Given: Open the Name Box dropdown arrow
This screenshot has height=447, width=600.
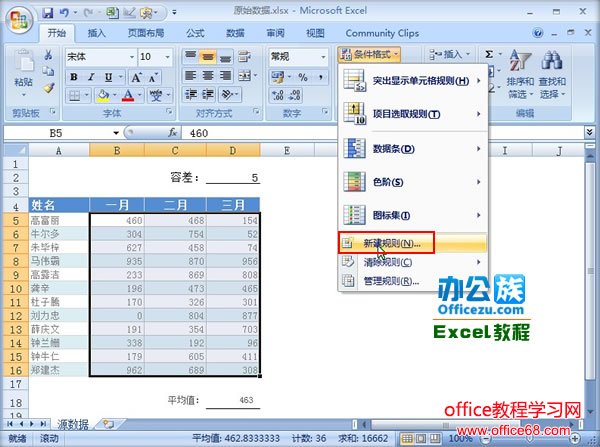Looking at the screenshot, I should click(116, 133).
